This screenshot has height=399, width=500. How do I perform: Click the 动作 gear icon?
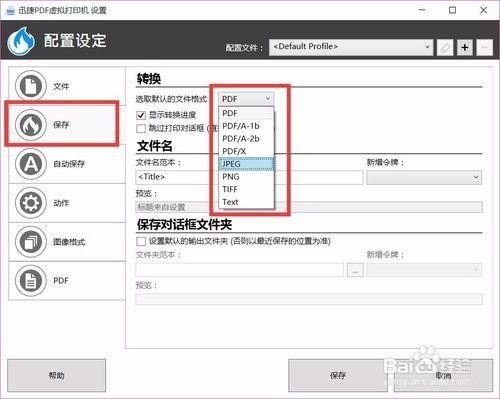point(31,203)
